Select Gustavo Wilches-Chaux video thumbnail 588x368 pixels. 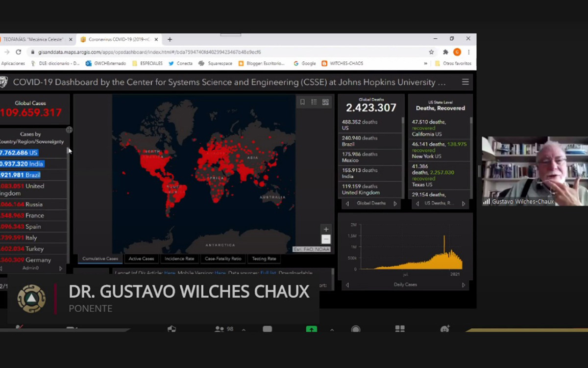[x=535, y=171]
